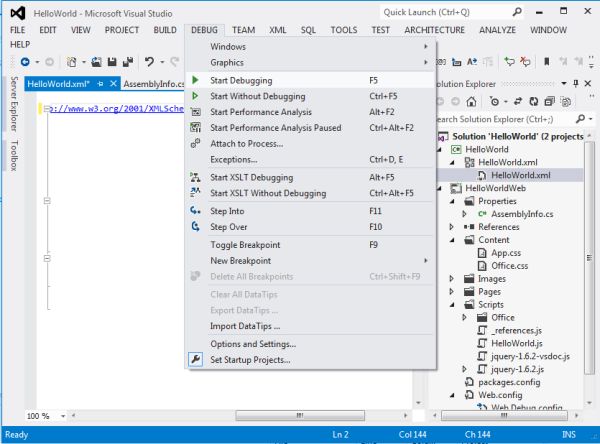
Task: Select App.css in Solution Explorer
Action: (x=506, y=253)
